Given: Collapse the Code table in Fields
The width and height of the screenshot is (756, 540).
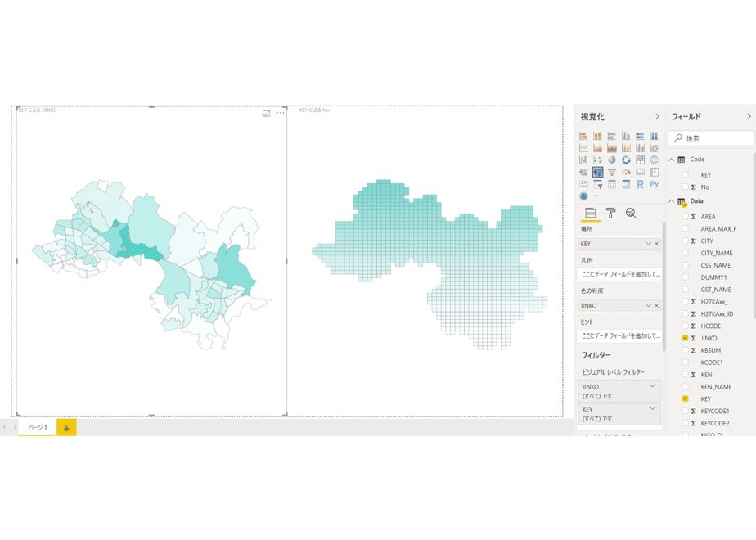Looking at the screenshot, I should click(x=671, y=160).
